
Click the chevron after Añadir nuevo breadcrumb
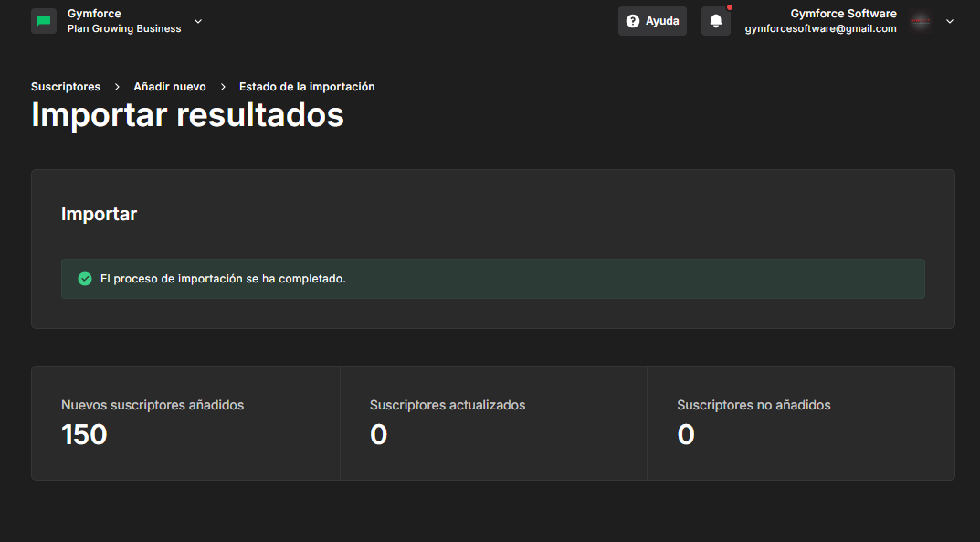(x=223, y=87)
